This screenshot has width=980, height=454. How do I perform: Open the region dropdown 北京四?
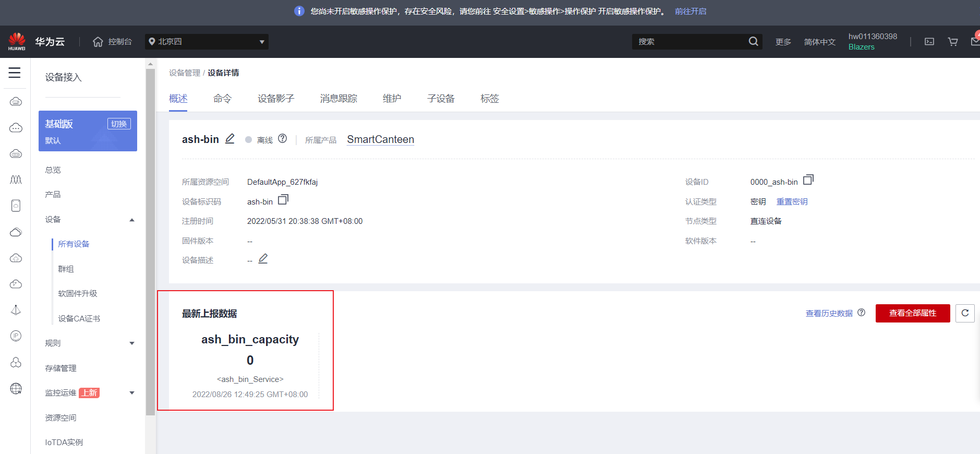[x=207, y=42]
